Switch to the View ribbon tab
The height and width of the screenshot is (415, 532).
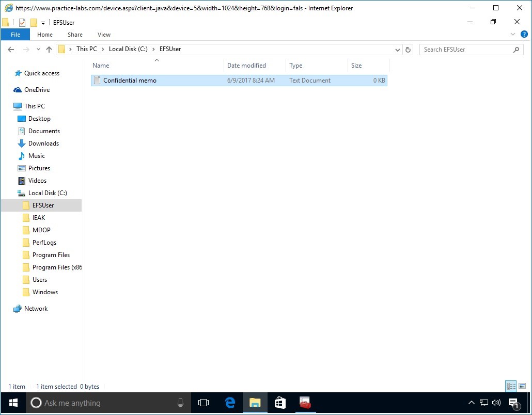[104, 35]
